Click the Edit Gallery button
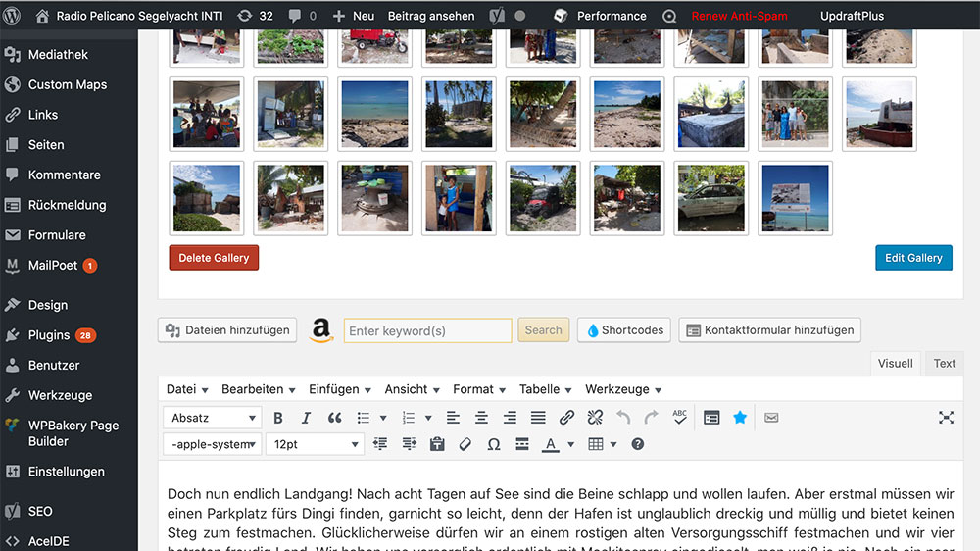 [x=913, y=258]
